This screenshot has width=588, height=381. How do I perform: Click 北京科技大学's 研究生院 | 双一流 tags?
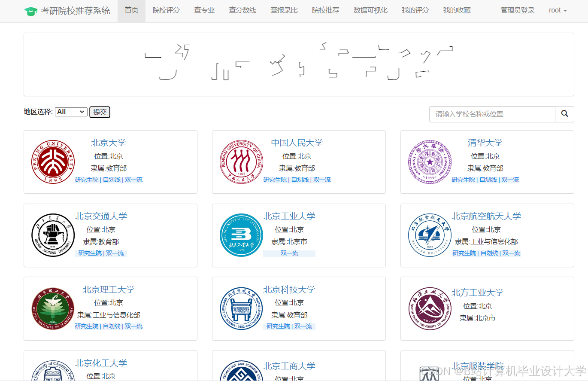point(289,326)
